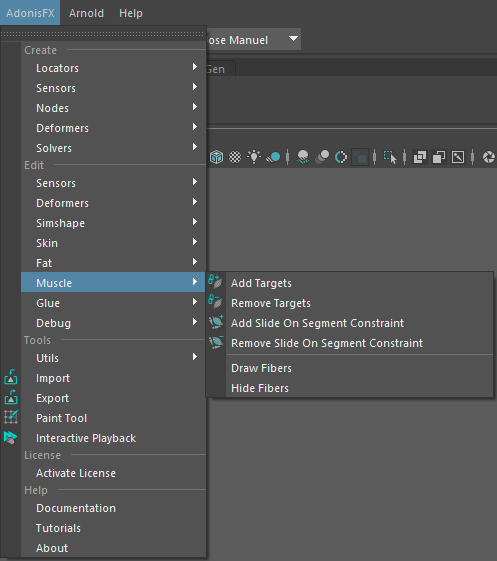Toggle the depth of field squares icon
Viewport: 497px width, 561px height.
tap(360, 157)
